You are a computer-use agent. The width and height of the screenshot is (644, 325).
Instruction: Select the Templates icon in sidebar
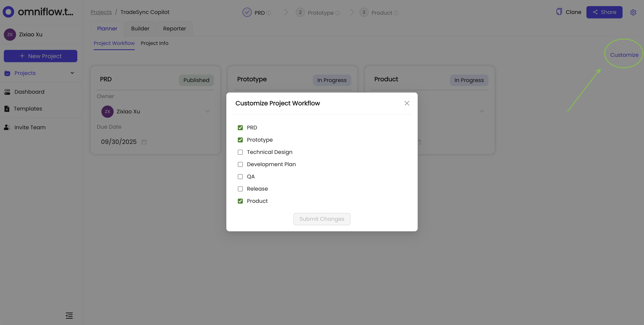7,108
